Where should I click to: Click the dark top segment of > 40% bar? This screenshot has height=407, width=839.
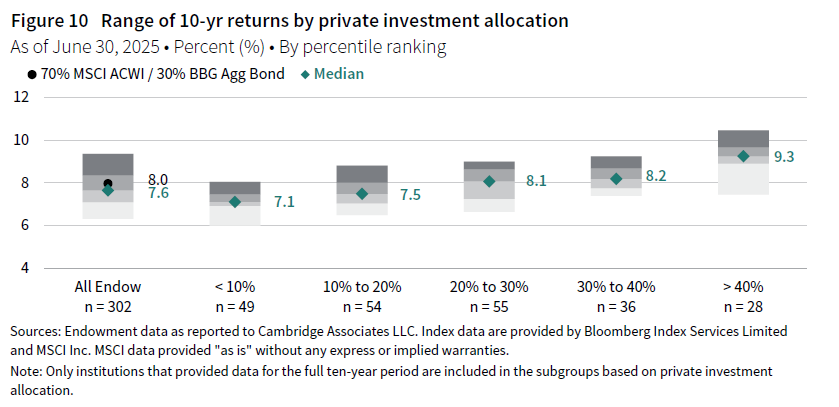point(743,139)
